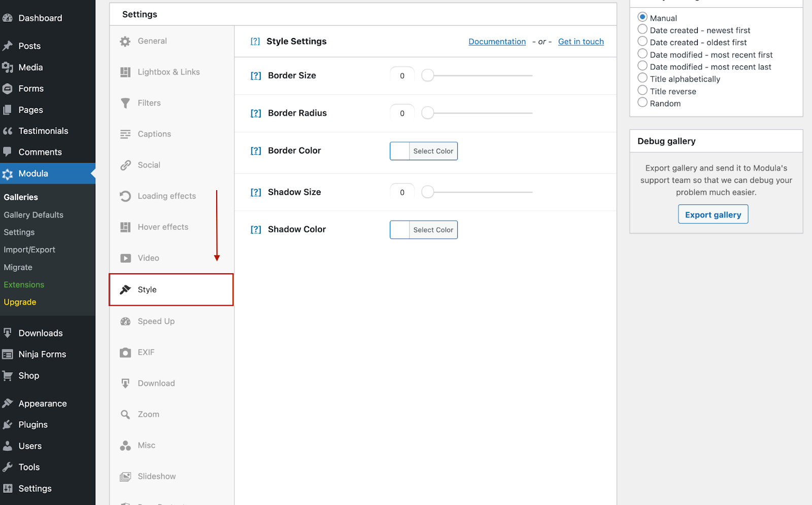Click the Border Size slider handle
The height and width of the screenshot is (505, 812).
[428, 76]
